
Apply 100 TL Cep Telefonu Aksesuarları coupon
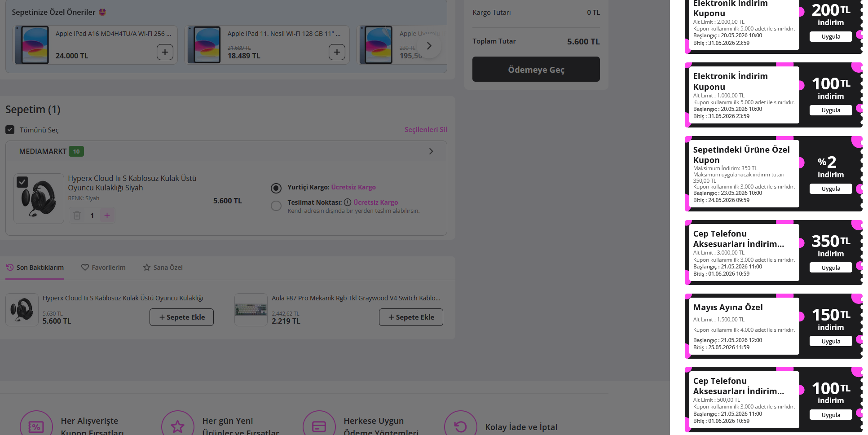[831, 415]
